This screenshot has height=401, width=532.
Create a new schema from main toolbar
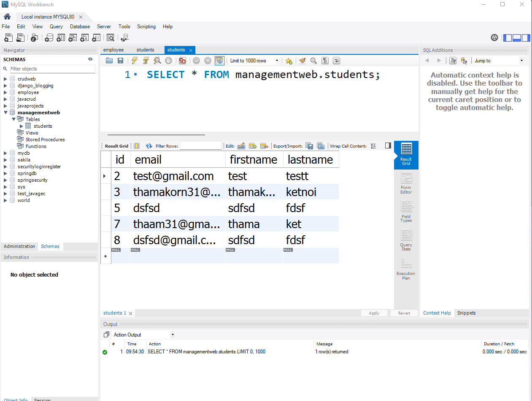(x=49, y=38)
